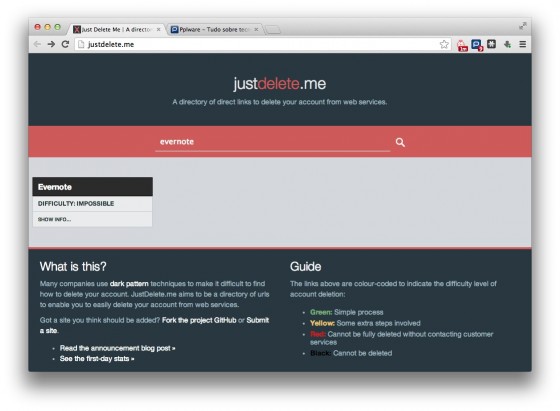Screen dimensions: 560x411
Task: Close the Pplware tab
Action: (256, 29)
